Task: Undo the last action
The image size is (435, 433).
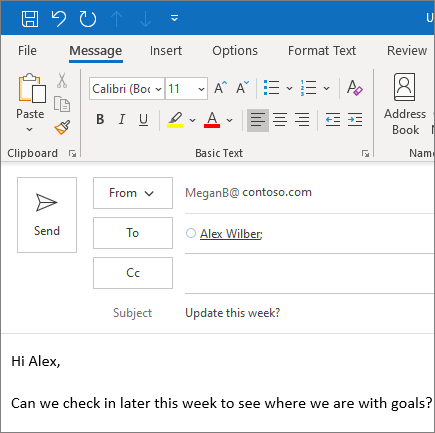Action: [x=59, y=18]
